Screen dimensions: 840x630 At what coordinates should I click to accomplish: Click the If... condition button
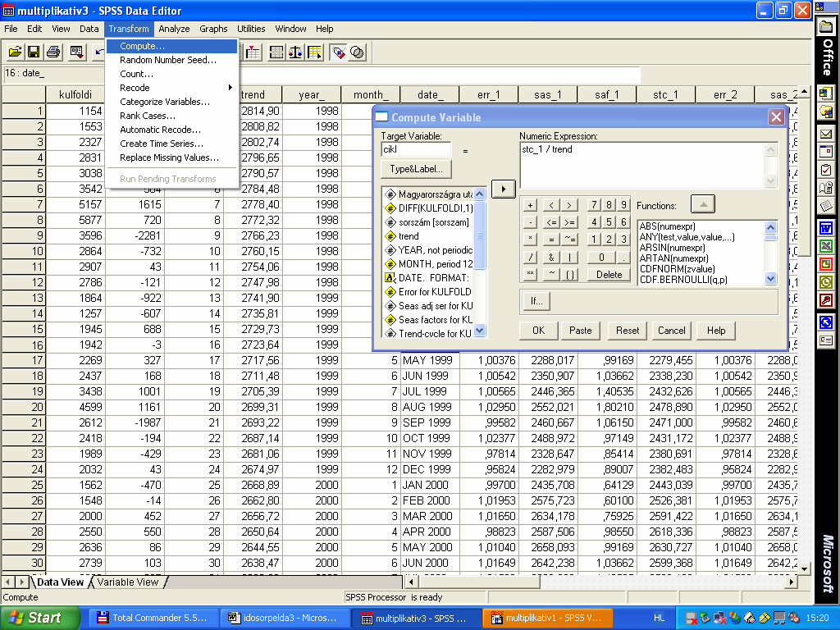click(536, 301)
